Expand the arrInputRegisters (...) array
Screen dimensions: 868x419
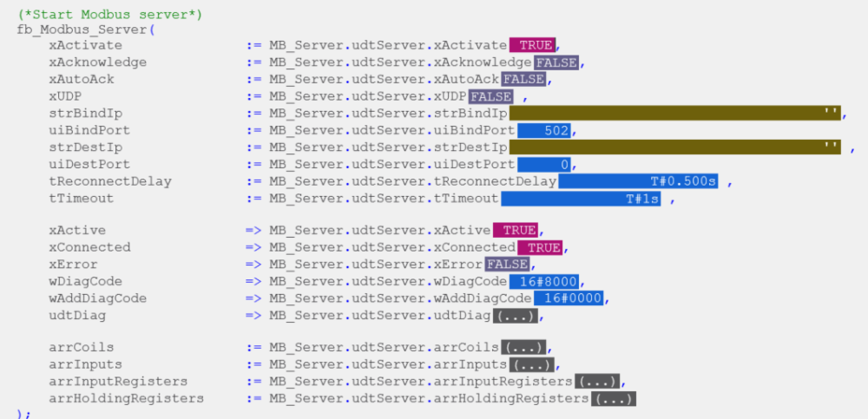[597, 381]
